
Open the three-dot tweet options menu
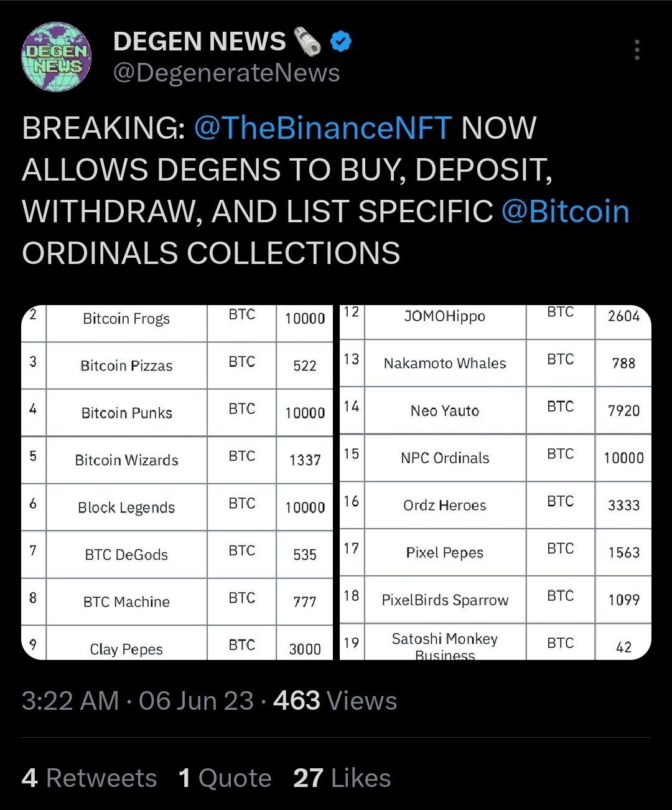tap(637, 50)
